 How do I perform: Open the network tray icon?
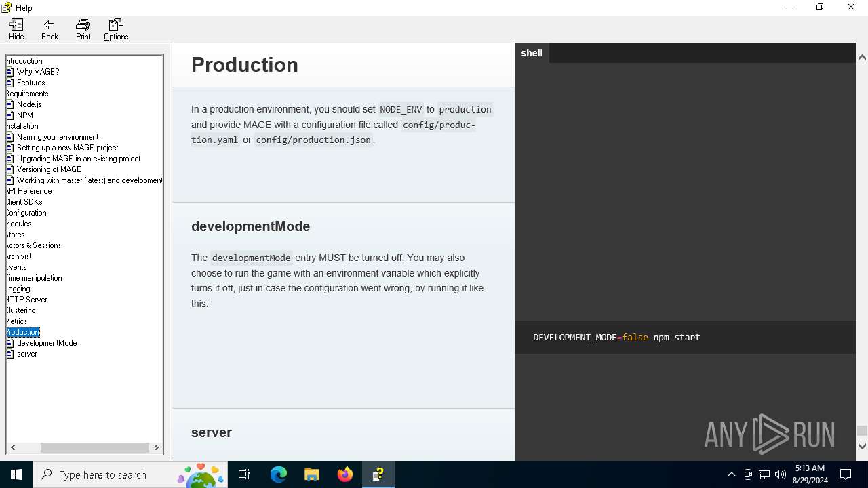[x=764, y=474]
